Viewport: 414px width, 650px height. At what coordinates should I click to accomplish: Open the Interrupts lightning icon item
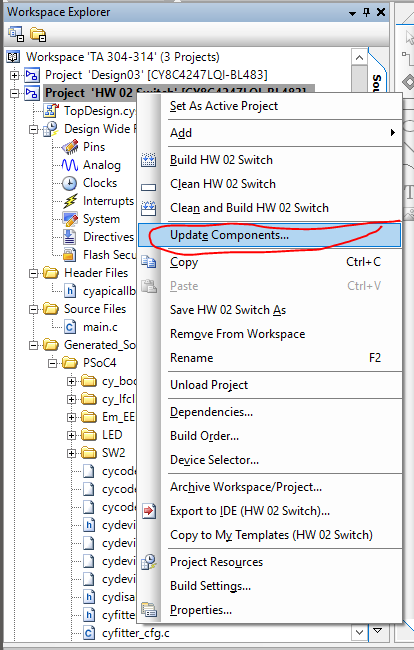(x=70, y=201)
